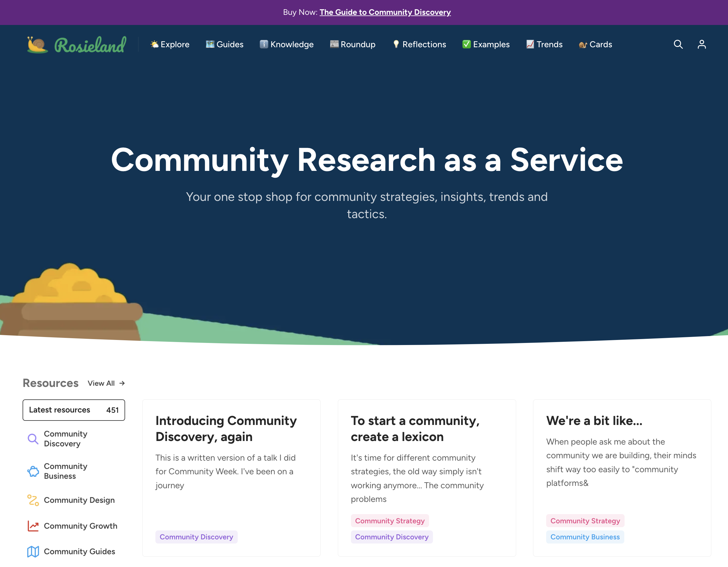Open the user account icon
This screenshot has width=728, height=567.
(702, 44)
